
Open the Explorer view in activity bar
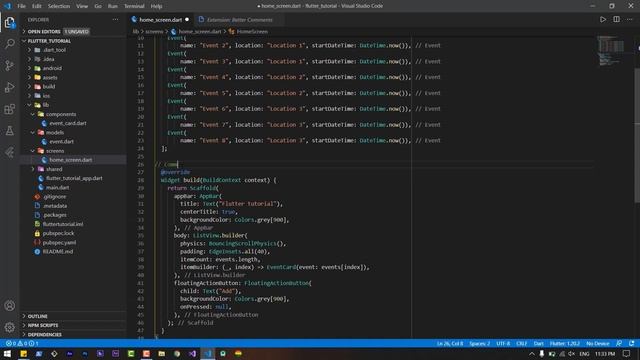pos(9,22)
